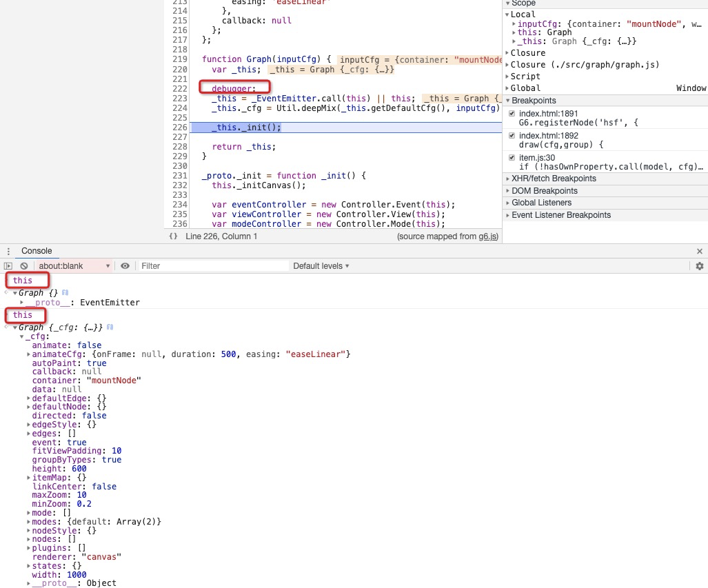Image resolution: width=708 pixels, height=588 pixels.
Task: Click width: 1000 property in console
Action: (59, 575)
